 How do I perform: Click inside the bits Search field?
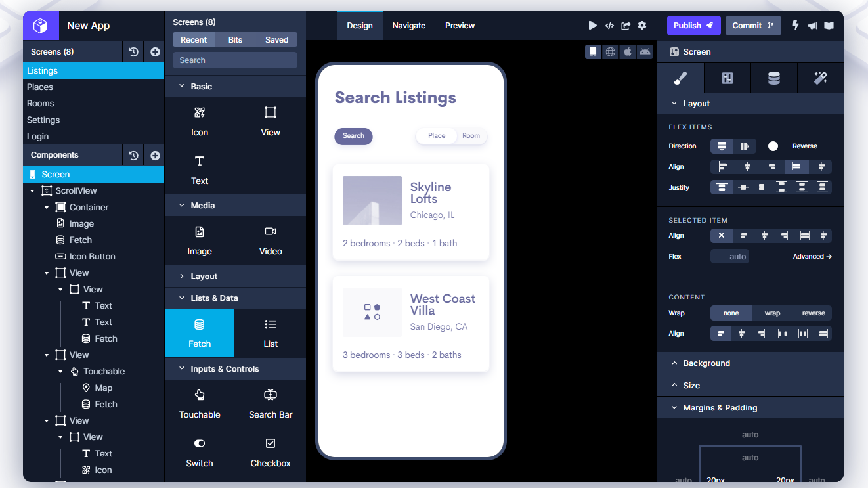click(x=235, y=60)
